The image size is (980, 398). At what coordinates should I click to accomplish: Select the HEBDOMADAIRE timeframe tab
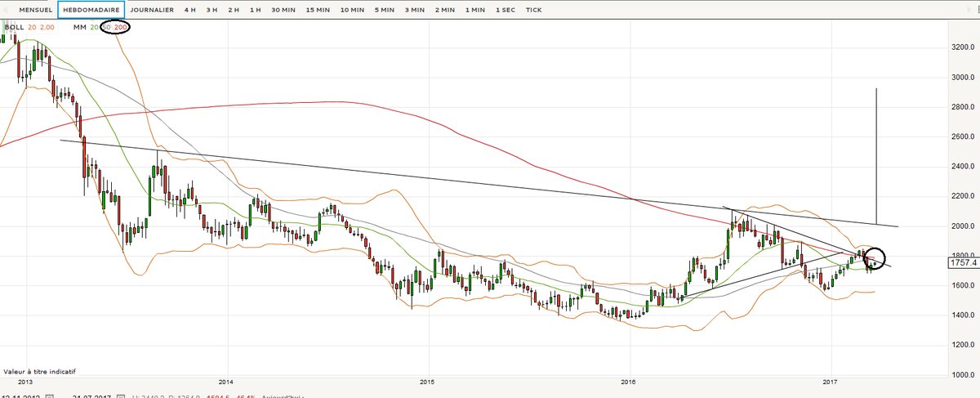point(92,10)
